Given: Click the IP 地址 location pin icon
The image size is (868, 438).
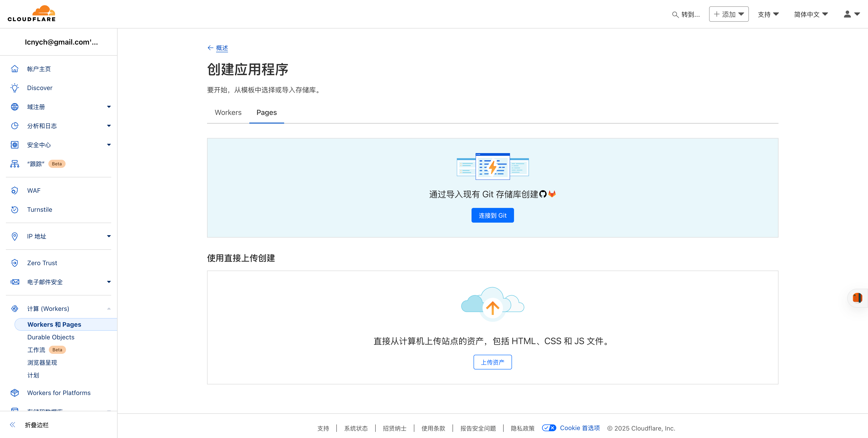Looking at the screenshot, I should [14, 236].
